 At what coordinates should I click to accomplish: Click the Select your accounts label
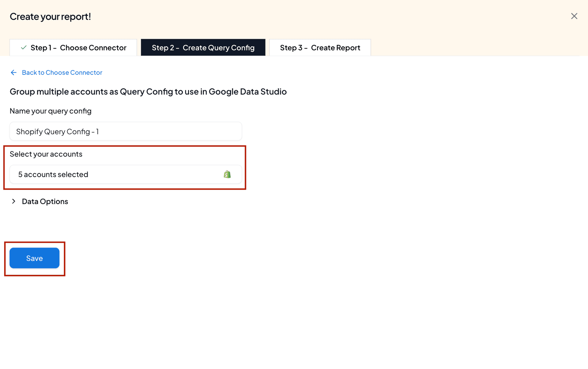46,154
